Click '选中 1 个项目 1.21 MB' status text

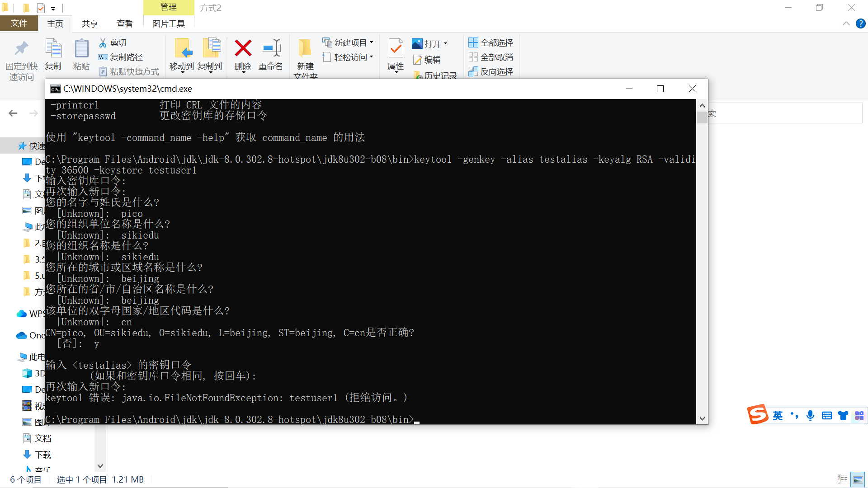(100, 479)
